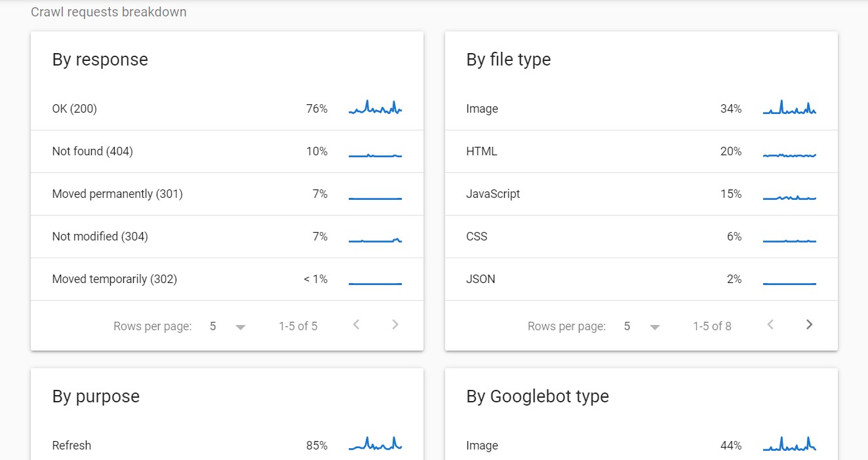The width and height of the screenshot is (868, 460).
Task: Click the Image sparkline under By Googlebot type
Action: (789, 444)
